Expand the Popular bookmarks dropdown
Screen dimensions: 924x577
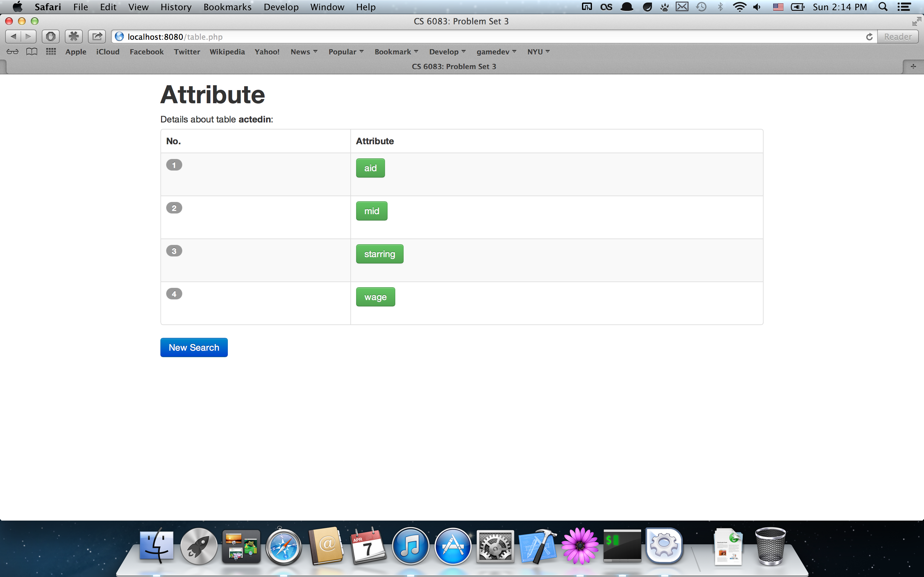tap(346, 52)
